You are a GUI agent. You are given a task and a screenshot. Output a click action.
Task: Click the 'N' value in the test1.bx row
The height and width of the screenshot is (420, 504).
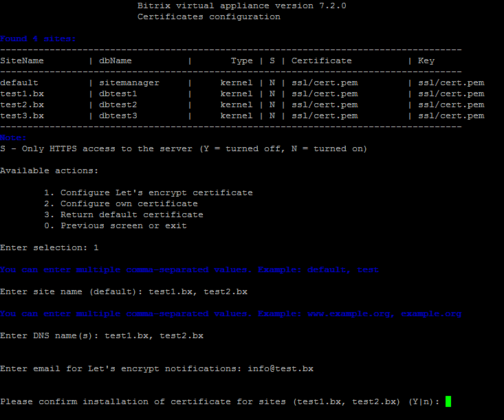pos(272,94)
